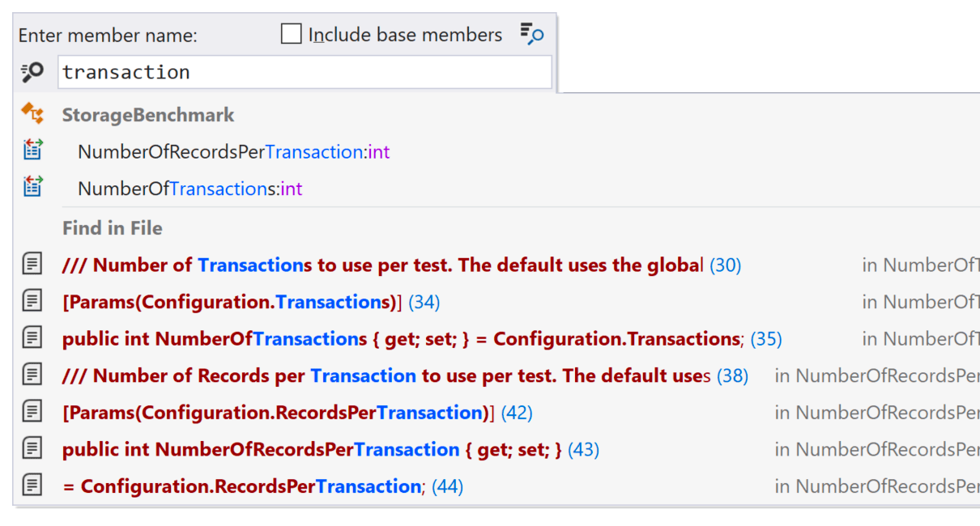Click the document icon for line 43 result
This screenshot has height=526, width=980.
click(32, 449)
